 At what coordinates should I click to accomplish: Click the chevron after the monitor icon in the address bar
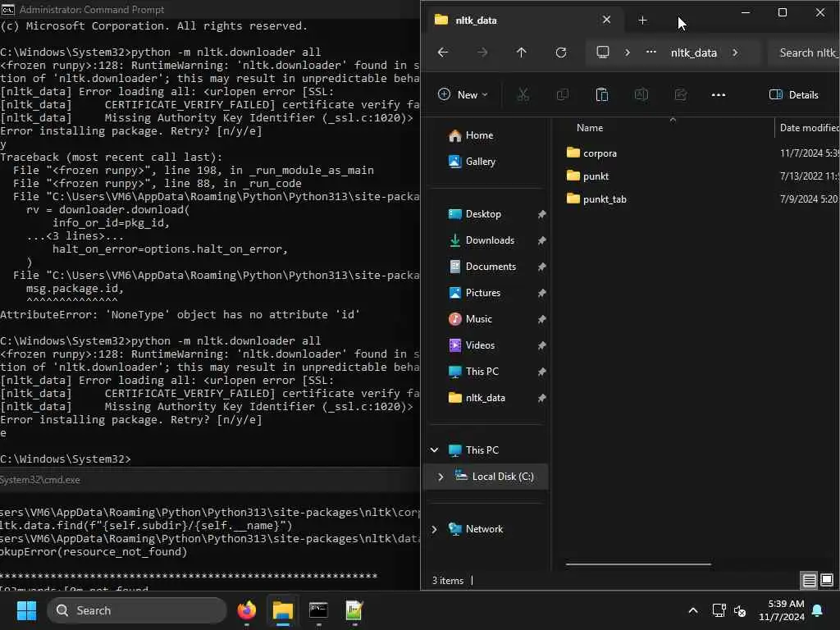click(628, 52)
